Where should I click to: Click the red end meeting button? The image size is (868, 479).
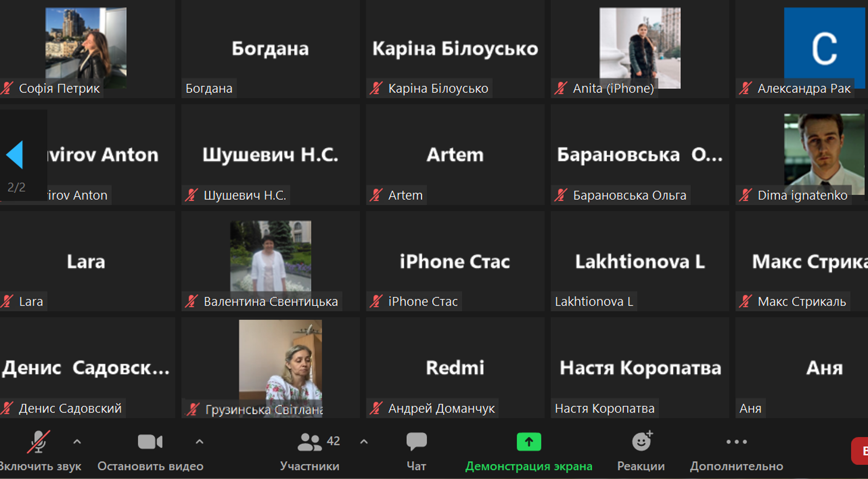[860, 451]
